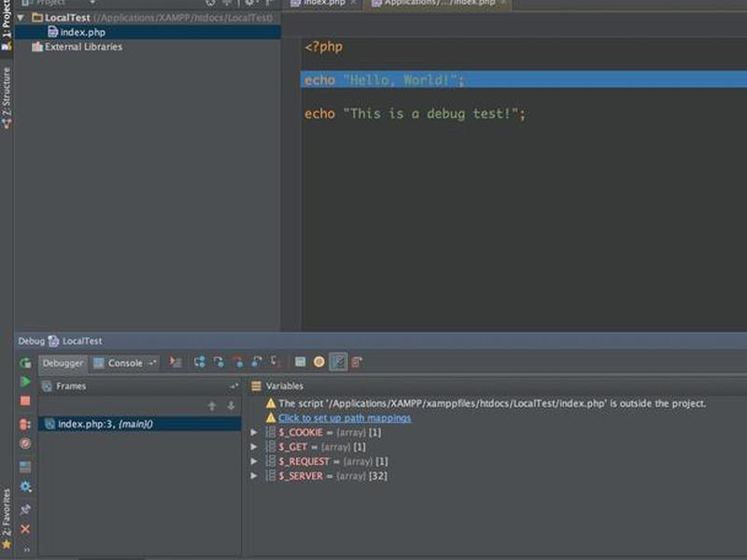
Task: Expand the $_GET array variable
Action: (x=254, y=447)
